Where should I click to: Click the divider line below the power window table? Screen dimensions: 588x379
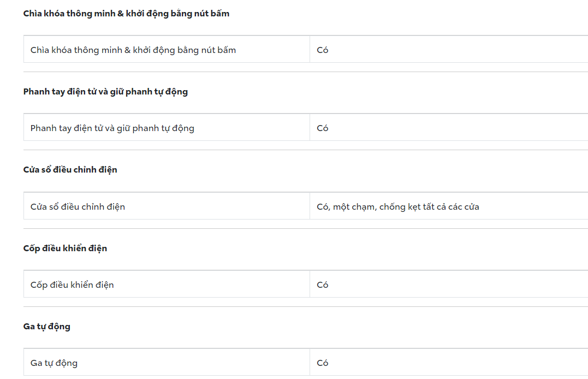point(306,228)
